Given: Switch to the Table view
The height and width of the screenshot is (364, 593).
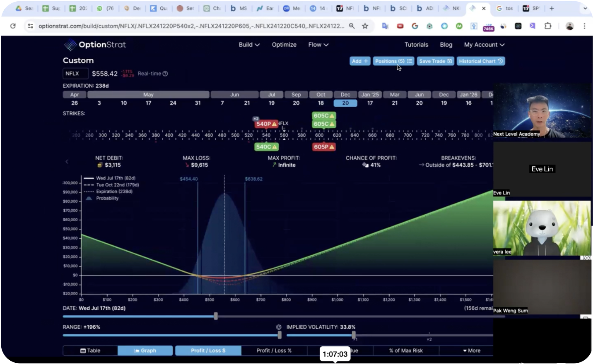Looking at the screenshot, I should click(90, 350).
